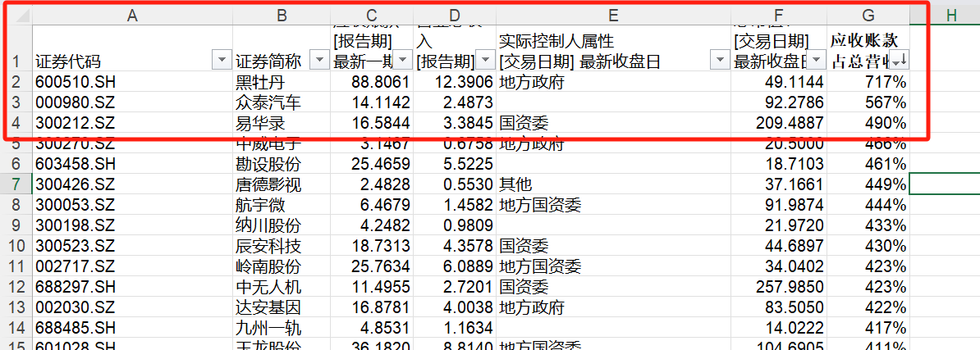Click 地方国资委 cell in 航宇微 row
Viewport: 980px width, 350px height.
pyautogui.click(x=612, y=205)
